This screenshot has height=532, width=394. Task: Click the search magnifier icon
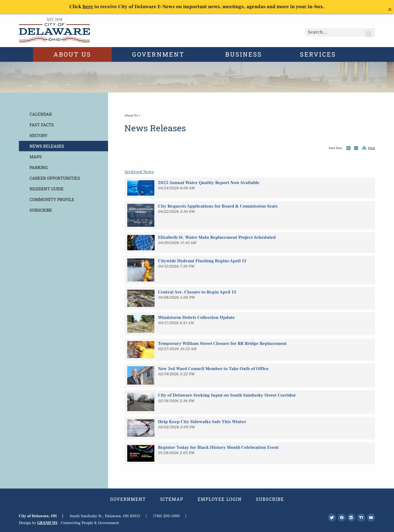[x=369, y=34]
